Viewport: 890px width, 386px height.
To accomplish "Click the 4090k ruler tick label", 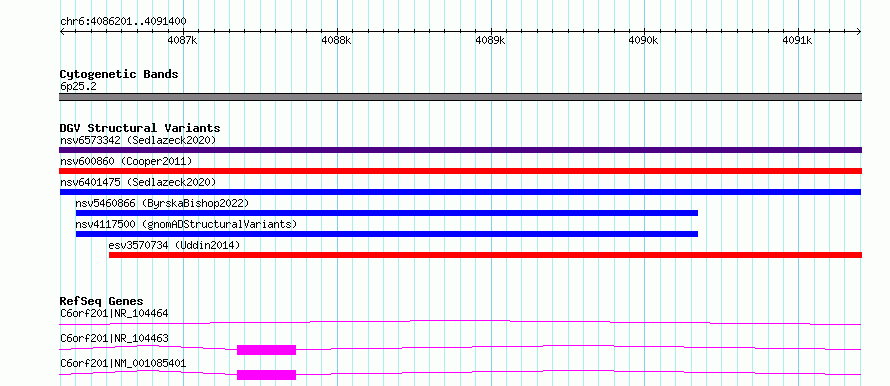I will tap(644, 40).
